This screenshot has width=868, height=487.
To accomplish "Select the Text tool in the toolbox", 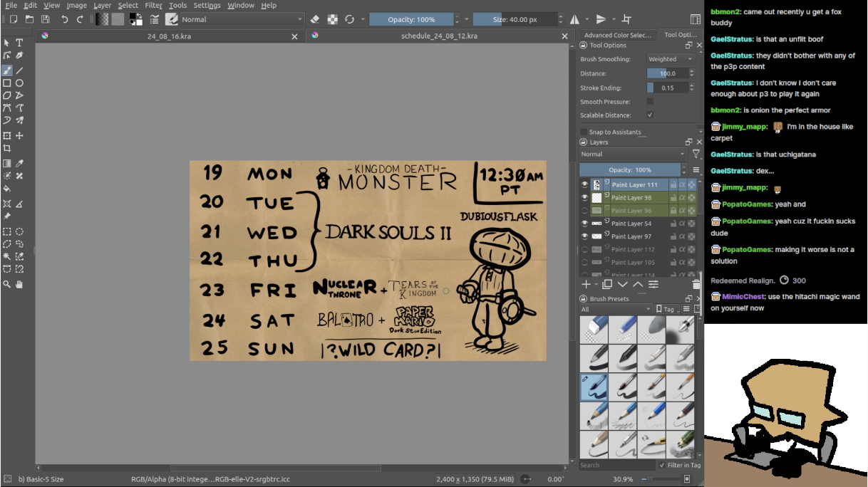I will pos(19,43).
